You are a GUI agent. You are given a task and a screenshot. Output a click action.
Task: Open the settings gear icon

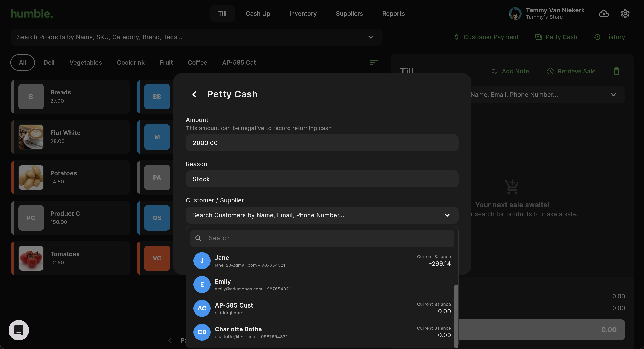tap(625, 14)
